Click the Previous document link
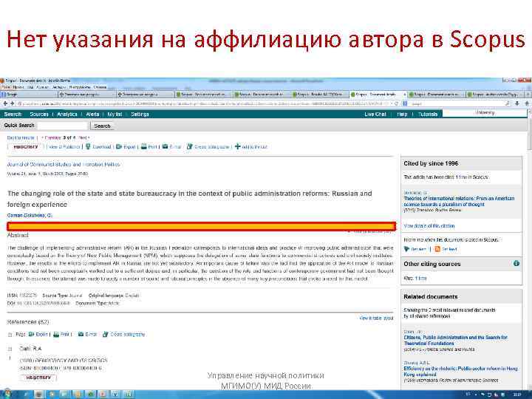Screen dimensions: 532x399 coord(51,137)
